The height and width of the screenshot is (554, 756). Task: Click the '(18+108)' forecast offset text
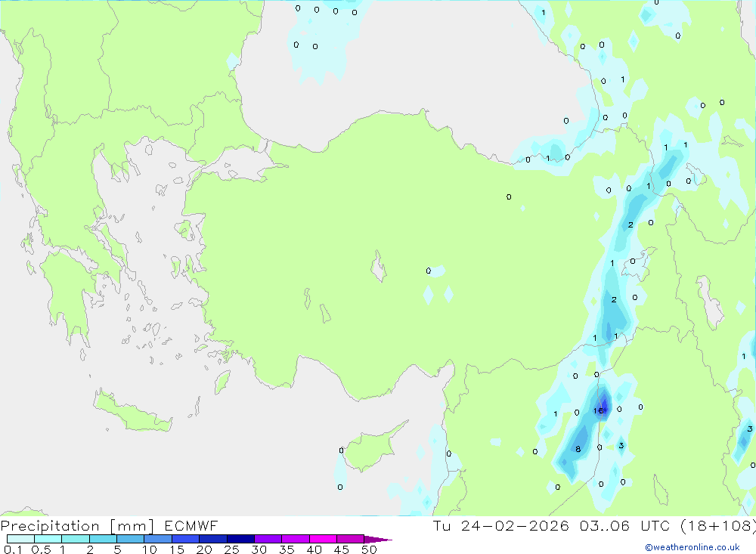718,525
